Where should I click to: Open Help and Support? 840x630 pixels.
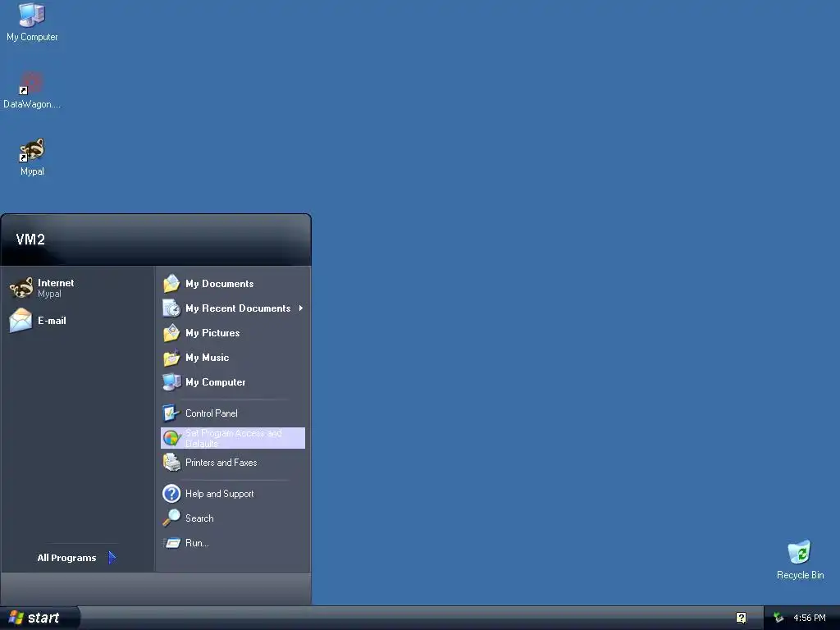(x=233, y=493)
